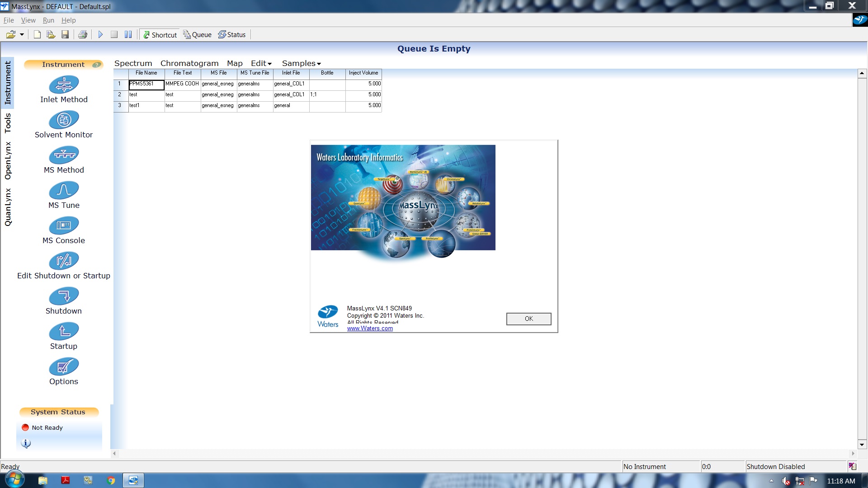Click Edit Shutdown or Startup
The height and width of the screenshot is (488, 868).
[64, 261]
